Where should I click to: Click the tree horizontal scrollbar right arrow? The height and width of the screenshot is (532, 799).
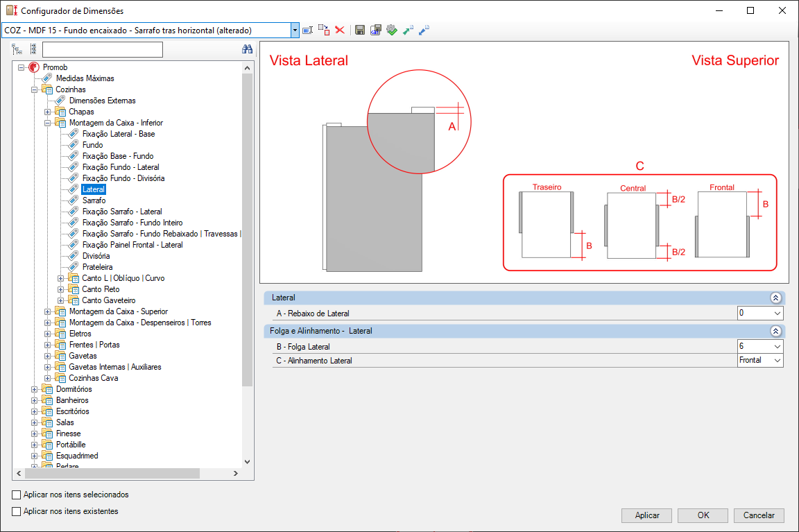[235, 474]
